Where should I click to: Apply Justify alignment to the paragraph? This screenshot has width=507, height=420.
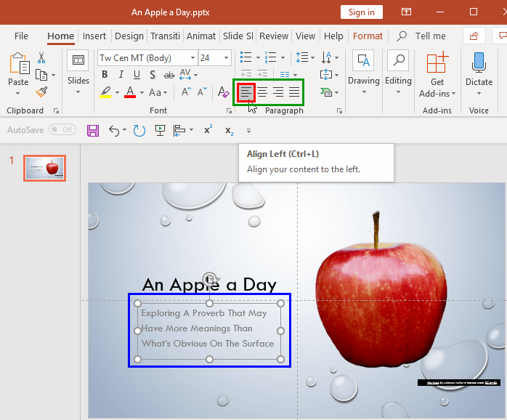tap(294, 92)
